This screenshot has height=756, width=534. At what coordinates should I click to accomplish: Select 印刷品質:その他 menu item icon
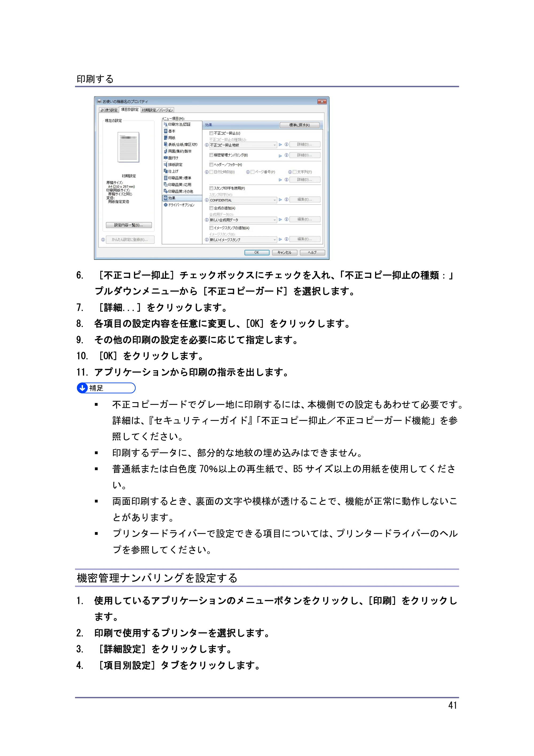pos(166,191)
